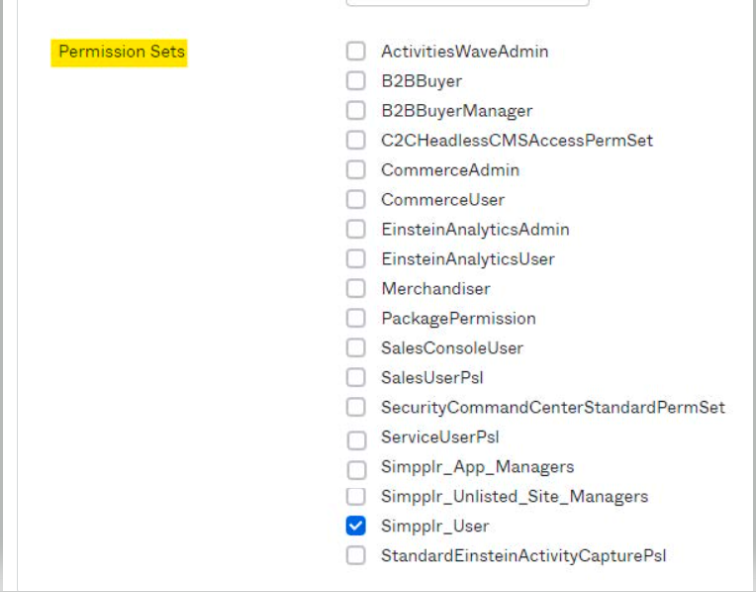The image size is (756, 592).
Task: Click the B2BBuyer label text
Action: [421, 81]
